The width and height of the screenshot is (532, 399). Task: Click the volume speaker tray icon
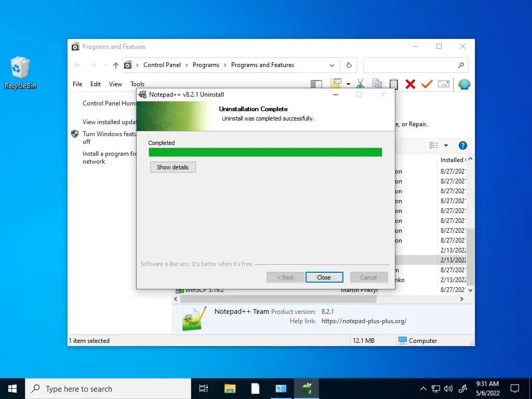pyautogui.click(x=448, y=389)
